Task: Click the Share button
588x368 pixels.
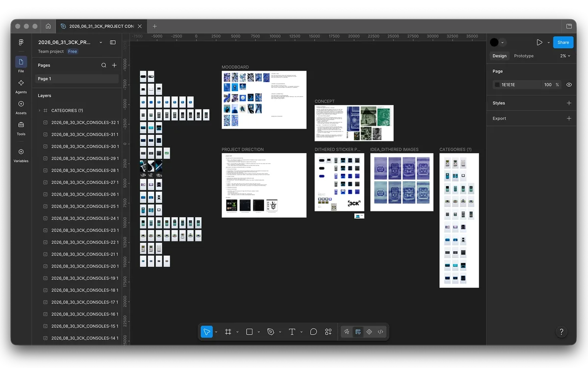Action: click(563, 42)
